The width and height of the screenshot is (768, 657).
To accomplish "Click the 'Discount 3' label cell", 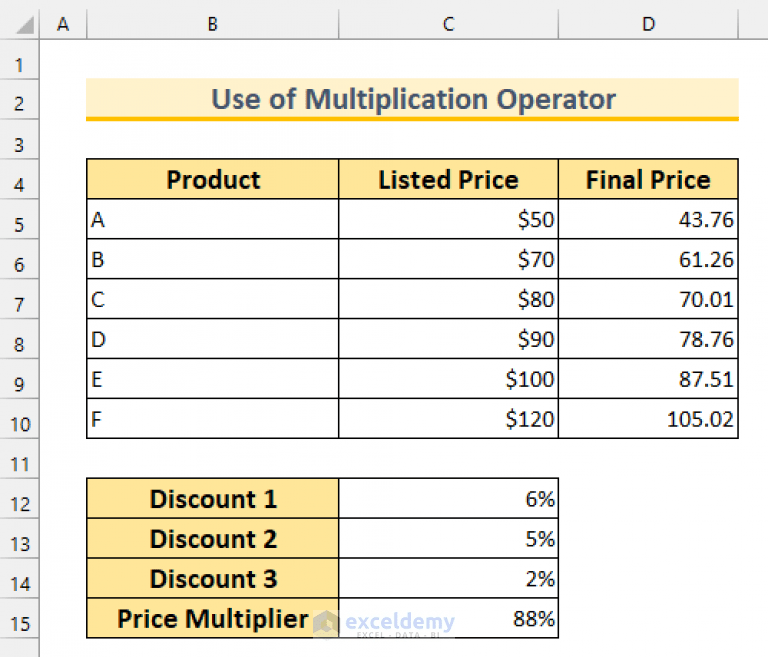I will pos(213,579).
